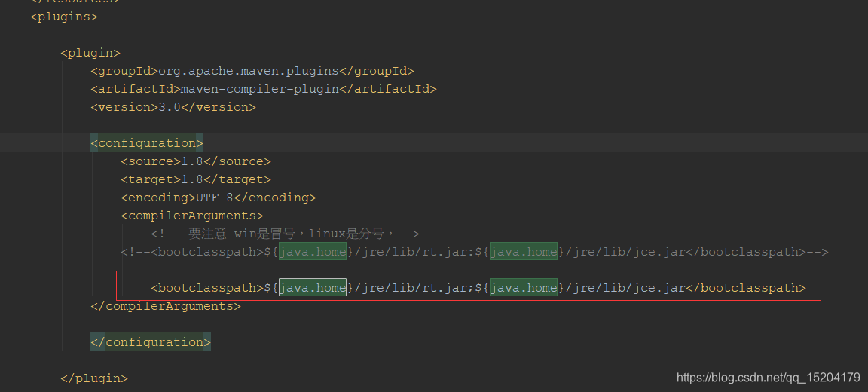Place cursor on version 3.0 line
The width and height of the screenshot is (868, 392).
pyautogui.click(x=173, y=107)
